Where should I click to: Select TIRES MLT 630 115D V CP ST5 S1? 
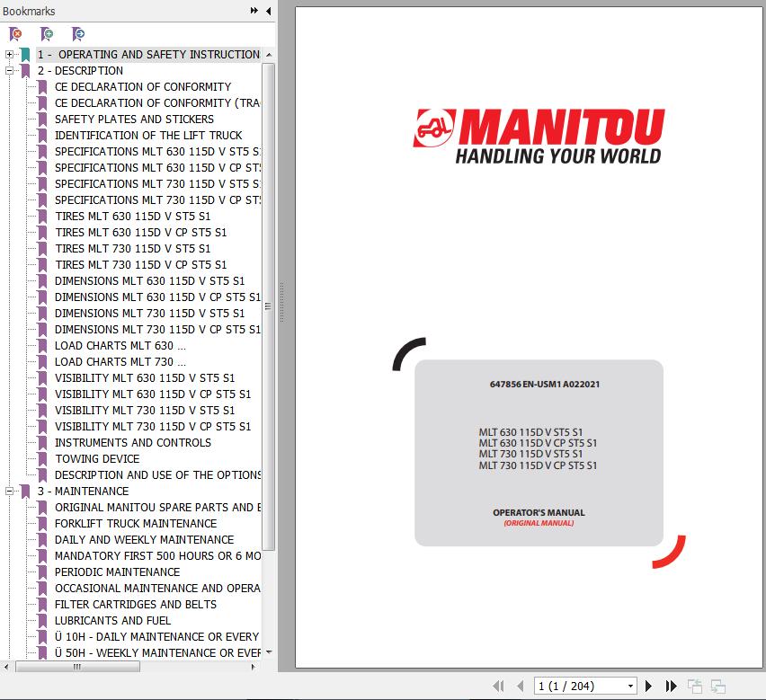140,233
